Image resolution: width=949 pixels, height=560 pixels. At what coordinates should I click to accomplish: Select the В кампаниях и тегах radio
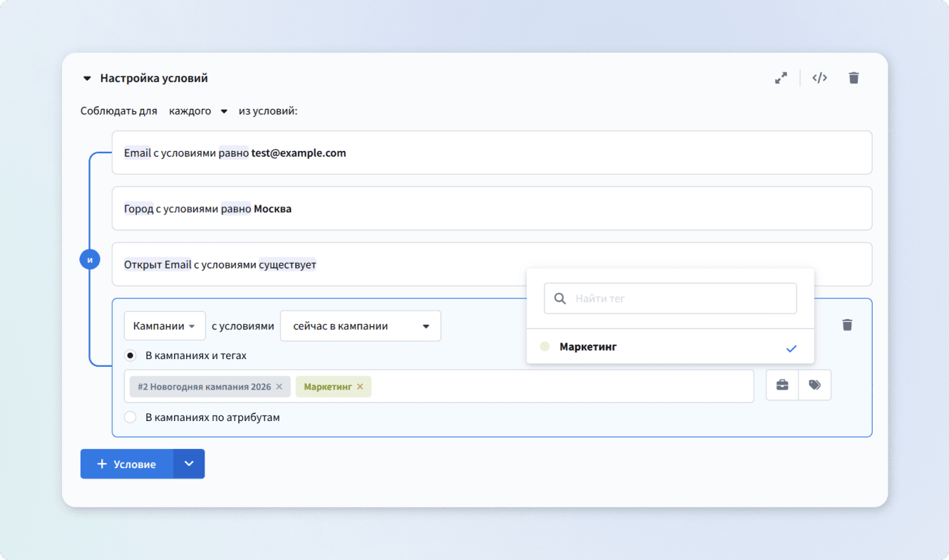[x=130, y=355]
